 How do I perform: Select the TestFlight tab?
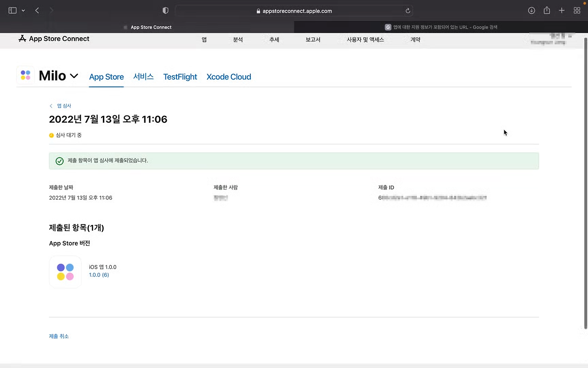180,77
